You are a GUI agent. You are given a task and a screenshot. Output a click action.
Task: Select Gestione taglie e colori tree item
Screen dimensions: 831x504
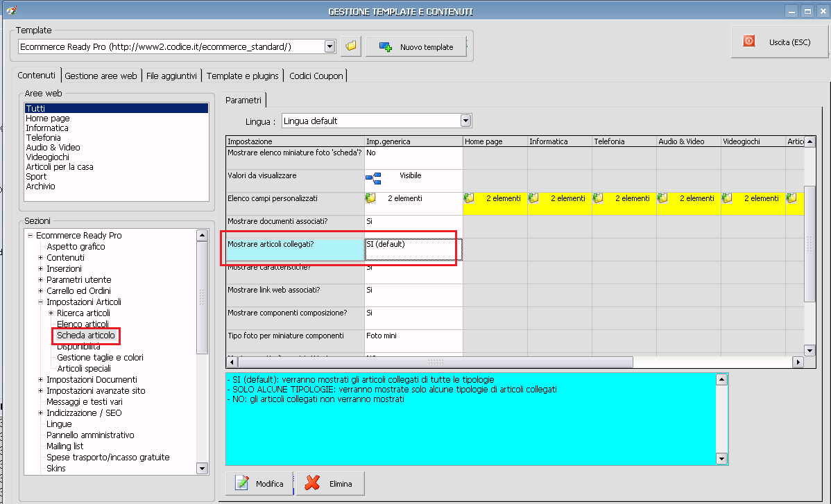click(x=100, y=357)
